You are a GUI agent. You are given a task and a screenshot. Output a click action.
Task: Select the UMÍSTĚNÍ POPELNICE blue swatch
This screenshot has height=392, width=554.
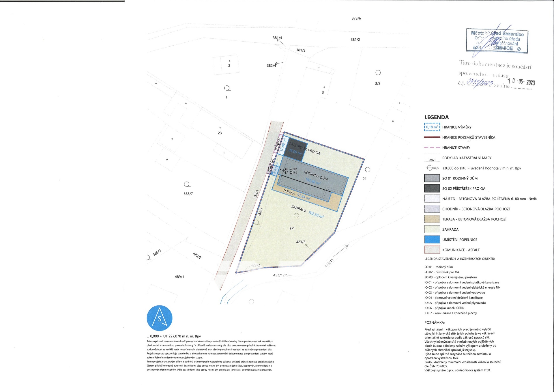[432, 240]
